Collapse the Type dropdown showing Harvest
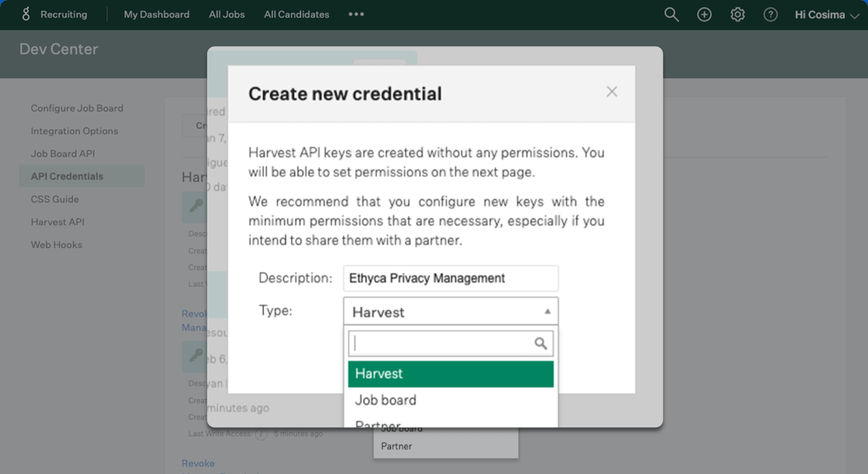The height and width of the screenshot is (474, 868). point(451,312)
